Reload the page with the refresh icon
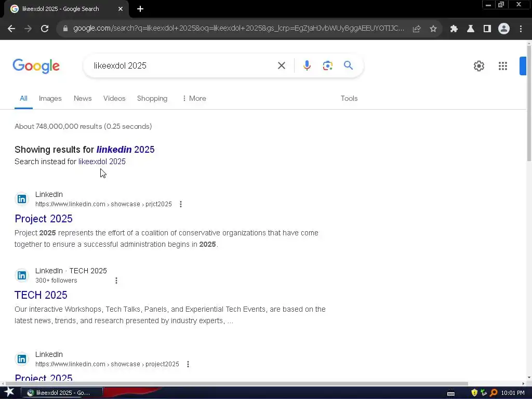The width and height of the screenshot is (532, 399). (x=45, y=29)
